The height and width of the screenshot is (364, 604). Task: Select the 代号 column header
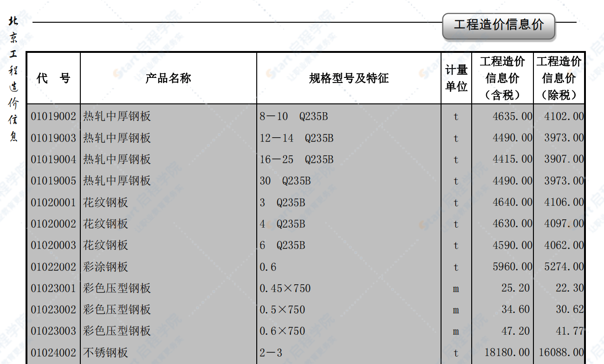(x=53, y=78)
